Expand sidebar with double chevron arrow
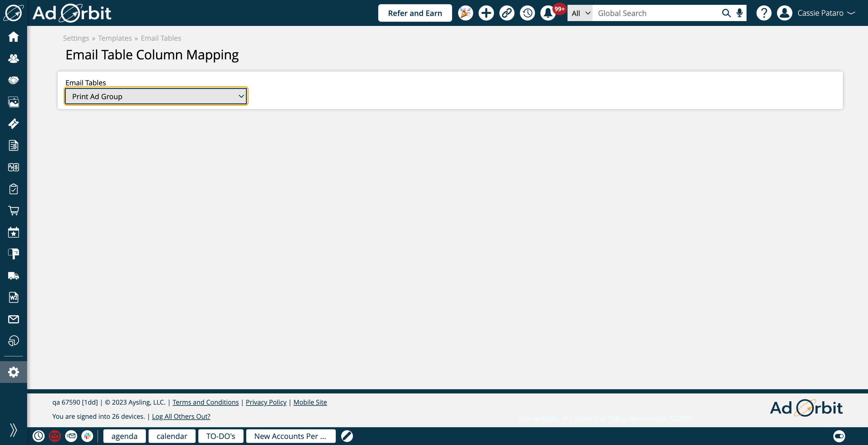 click(x=14, y=430)
